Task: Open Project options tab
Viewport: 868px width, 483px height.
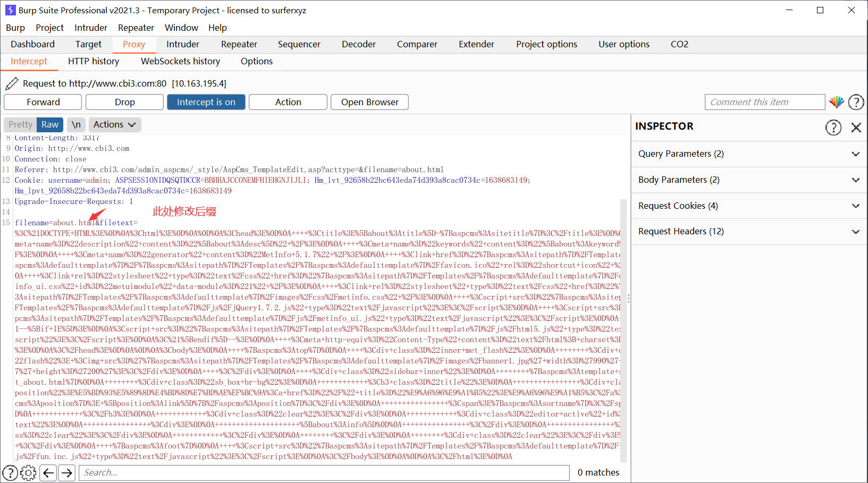Action: [x=546, y=44]
